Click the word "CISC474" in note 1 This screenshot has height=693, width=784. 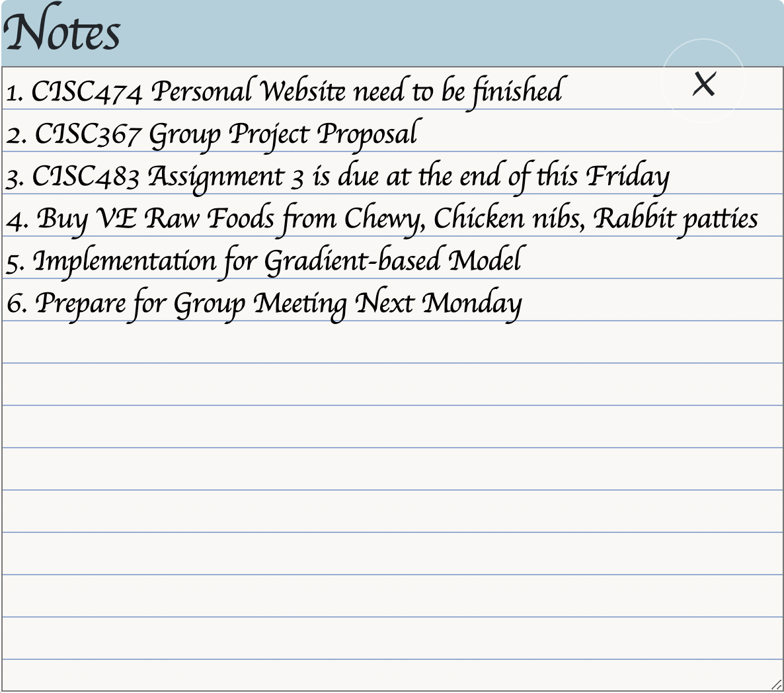[87, 91]
